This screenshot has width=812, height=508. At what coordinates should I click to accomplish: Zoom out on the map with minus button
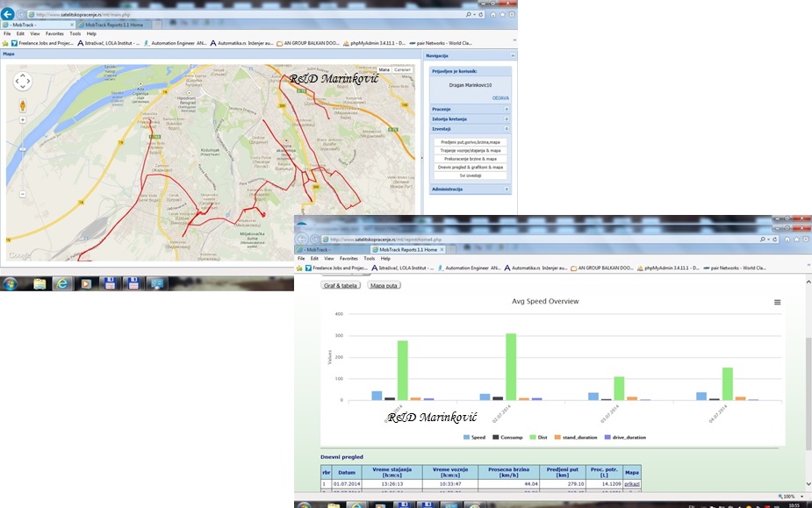tap(22, 194)
